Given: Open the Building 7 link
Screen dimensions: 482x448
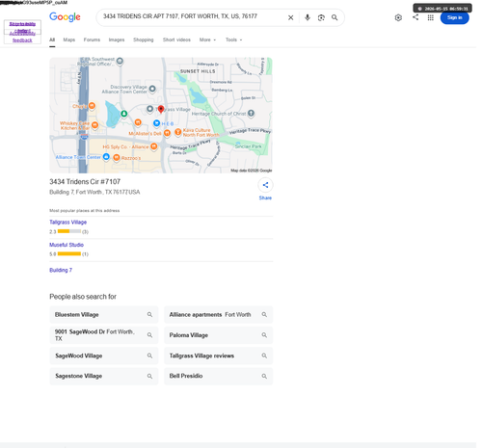Looking at the screenshot, I should point(61,270).
